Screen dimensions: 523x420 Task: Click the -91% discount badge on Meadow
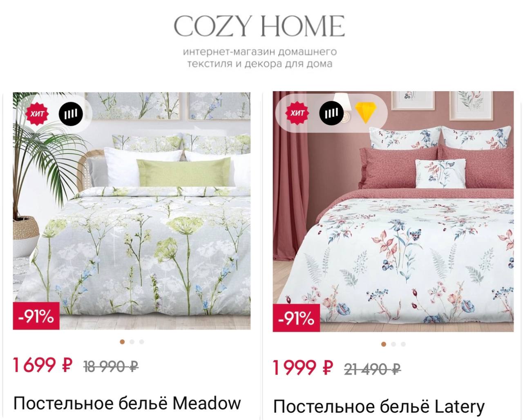tap(36, 316)
